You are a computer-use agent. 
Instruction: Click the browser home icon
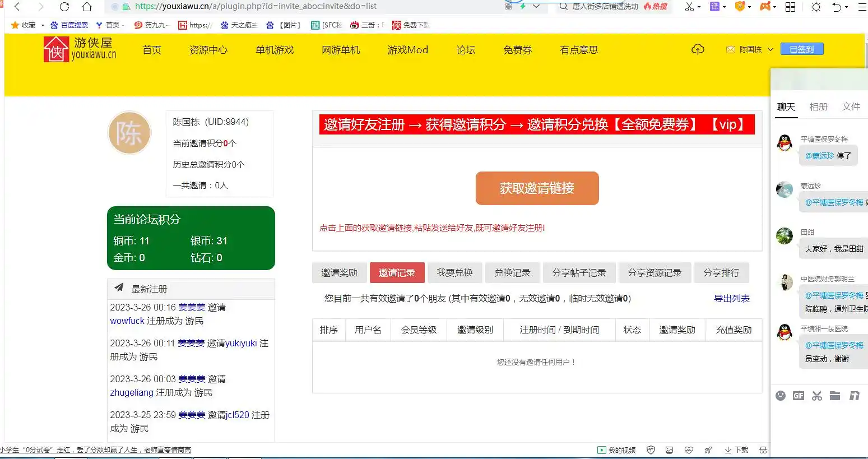[x=87, y=7]
